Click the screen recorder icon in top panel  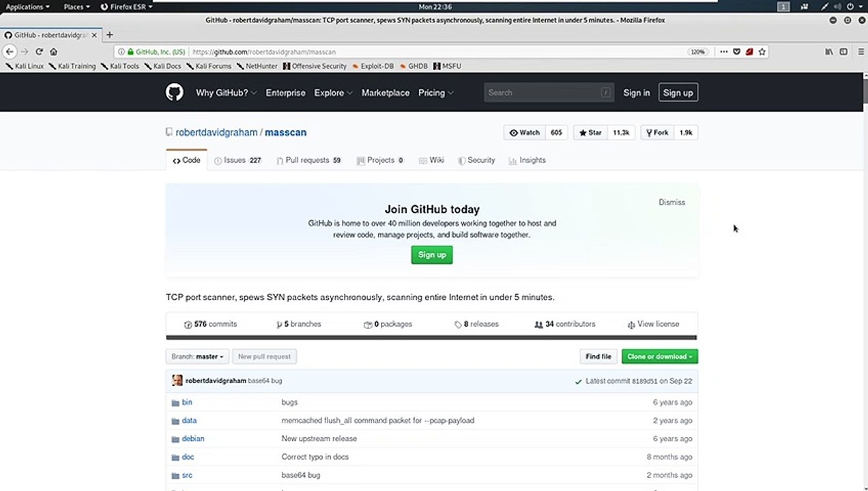[x=806, y=7]
